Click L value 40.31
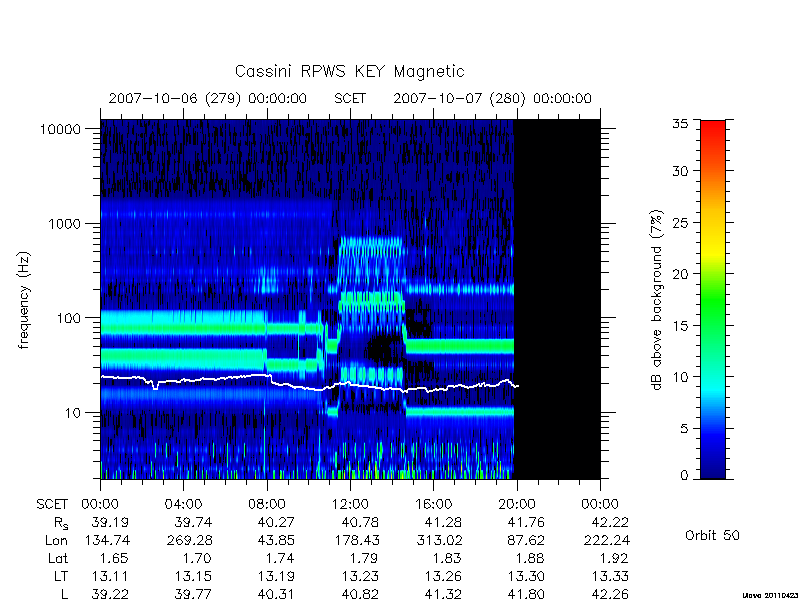The height and width of the screenshot is (600, 800). 277,594
